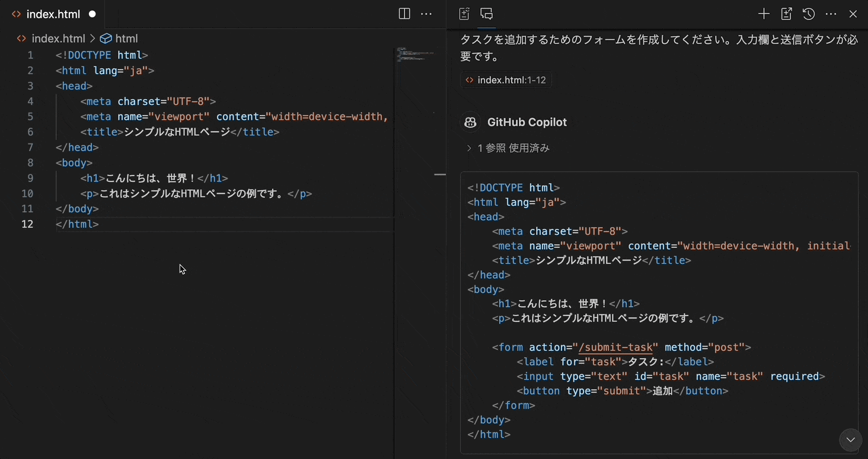The height and width of the screenshot is (459, 868).
Task: Click the index.html:1-12 attachment chip
Action: (x=506, y=80)
